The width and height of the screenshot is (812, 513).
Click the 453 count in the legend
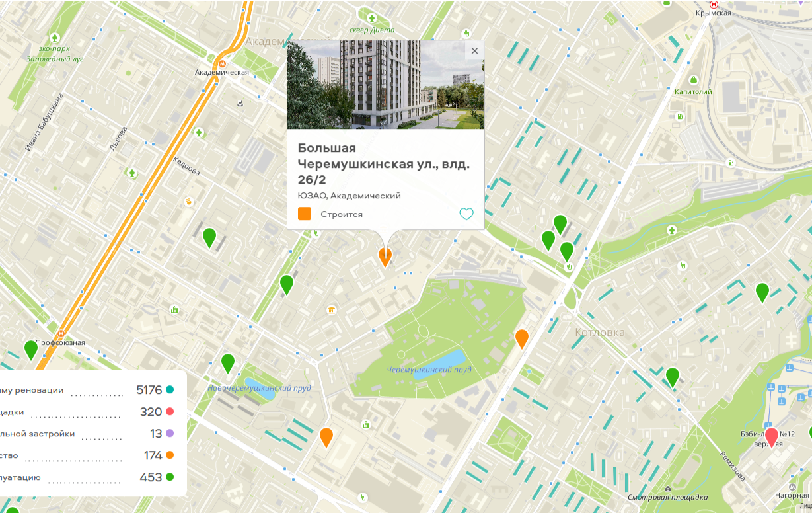click(151, 477)
